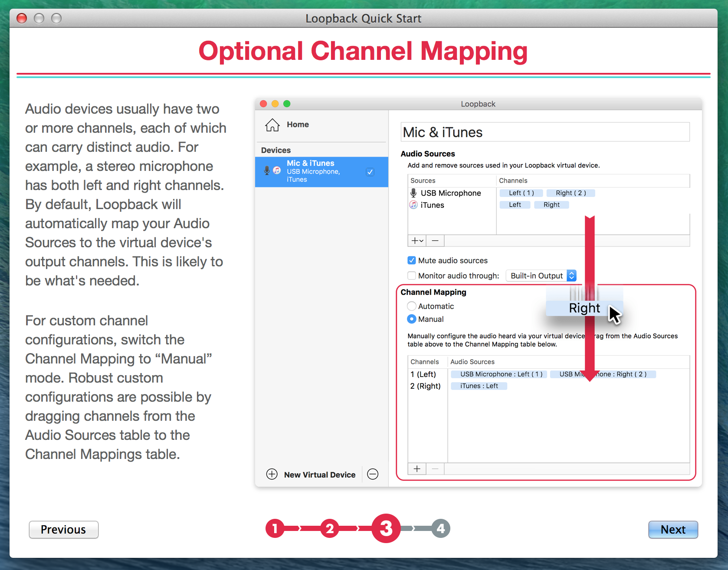Viewport: 728px width, 570px height.
Task: Enable Monitor audio through checkbox
Action: coord(412,275)
